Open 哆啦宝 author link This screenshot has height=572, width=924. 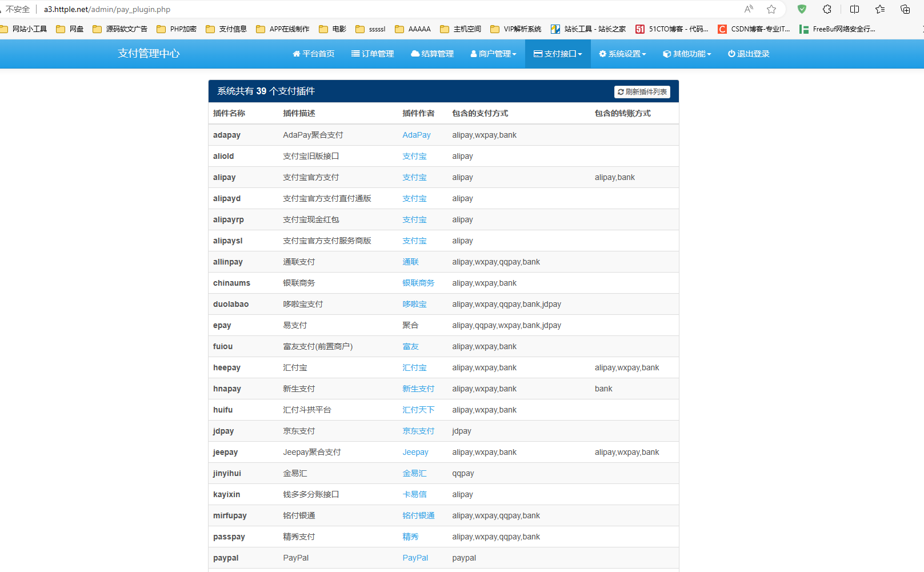414,305
